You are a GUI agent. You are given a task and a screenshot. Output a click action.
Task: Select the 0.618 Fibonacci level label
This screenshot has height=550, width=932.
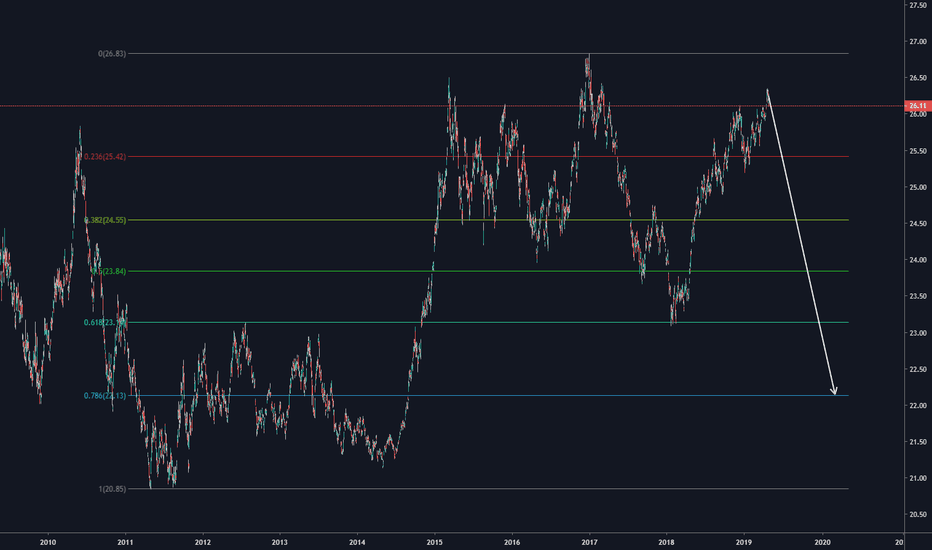(x=105, y=322)
